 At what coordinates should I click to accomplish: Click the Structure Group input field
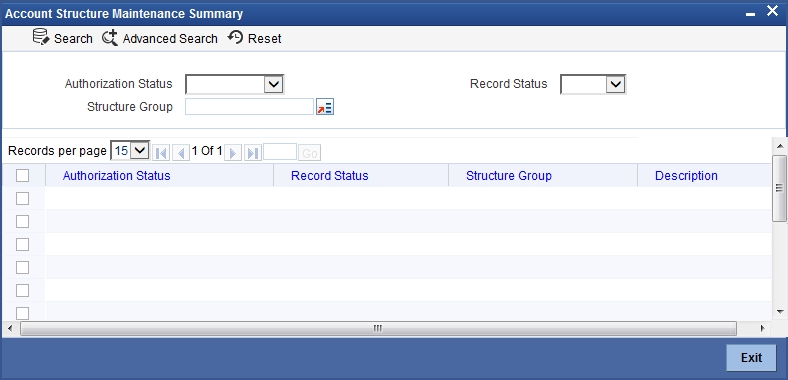[x=250, y=107]
